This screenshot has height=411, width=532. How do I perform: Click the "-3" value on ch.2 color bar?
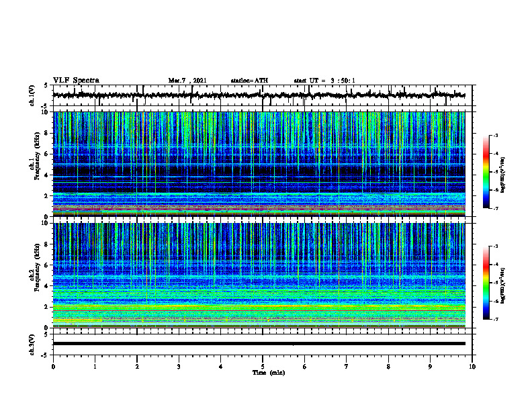click(496, 246)
